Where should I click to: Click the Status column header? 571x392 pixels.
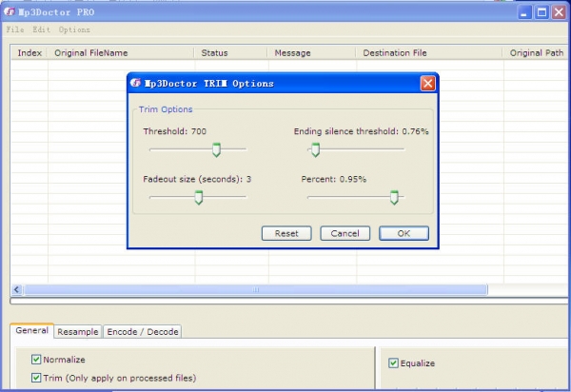click(x=231, y=52)
